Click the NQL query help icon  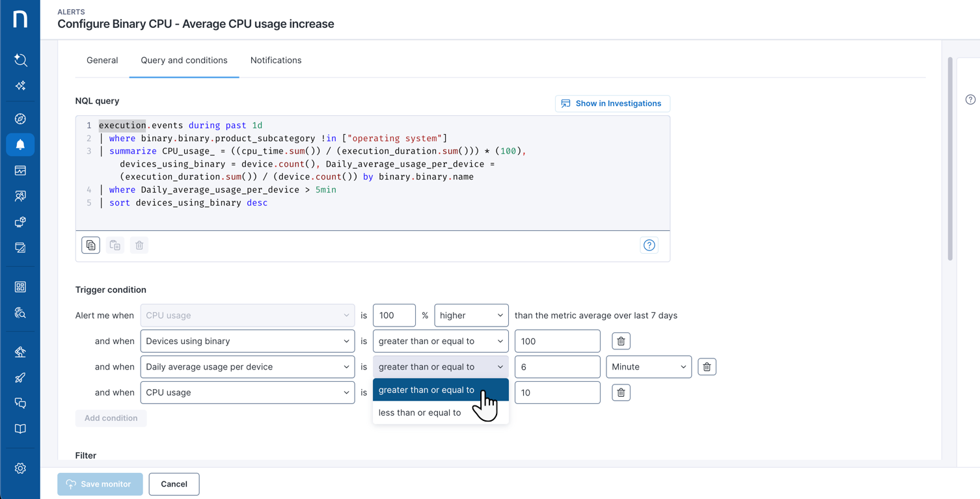coord(649,245)
